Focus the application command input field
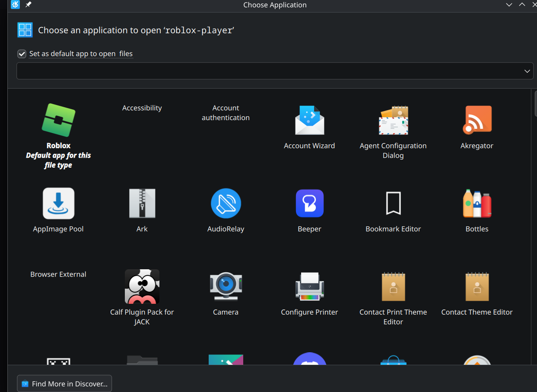 [268, 71]
